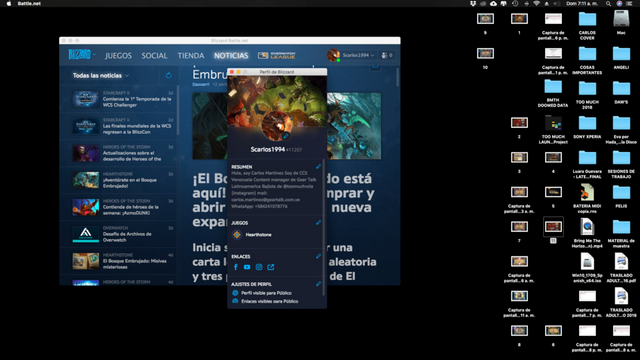Open the NOTICIAS tab
This screenshot has width=640, height=360.
point(231,56)
